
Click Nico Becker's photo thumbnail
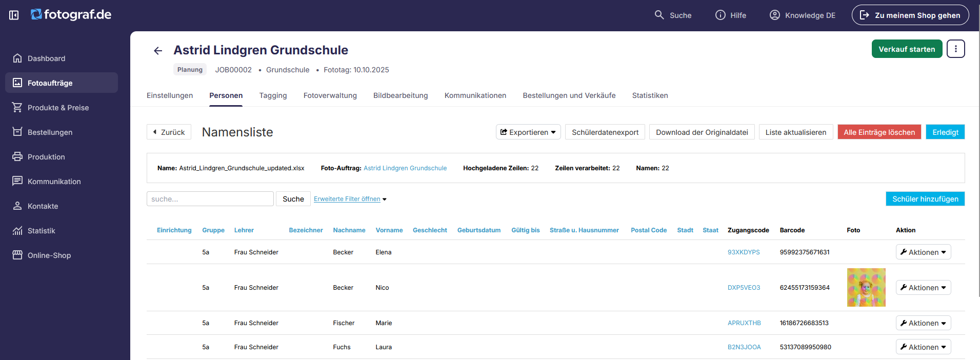point(866,287)
